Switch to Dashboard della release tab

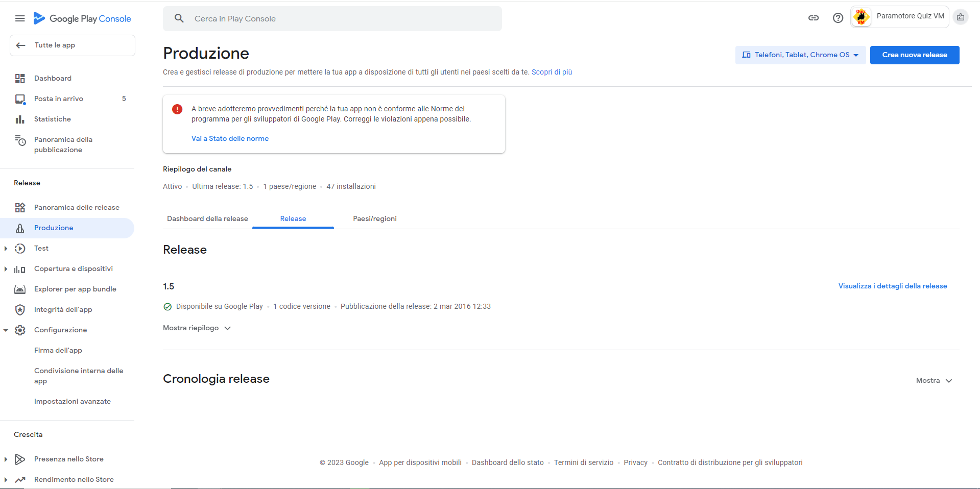tap(207, 219)
